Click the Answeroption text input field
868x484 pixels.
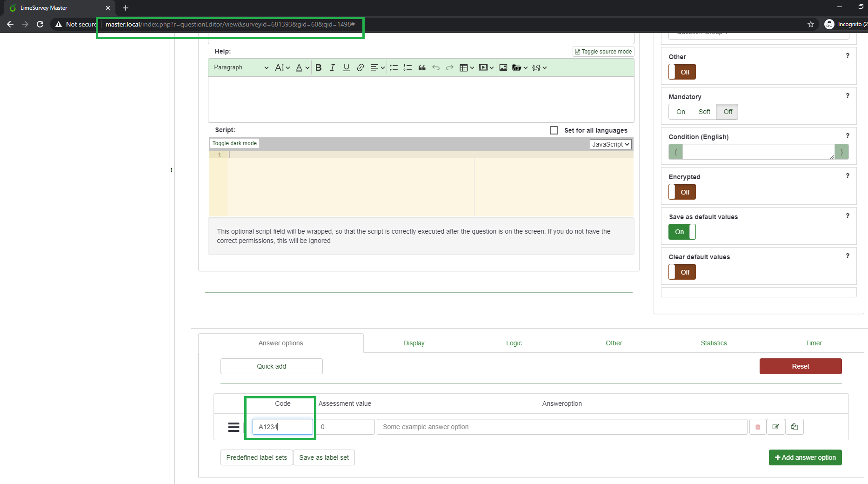pos(561,427)
